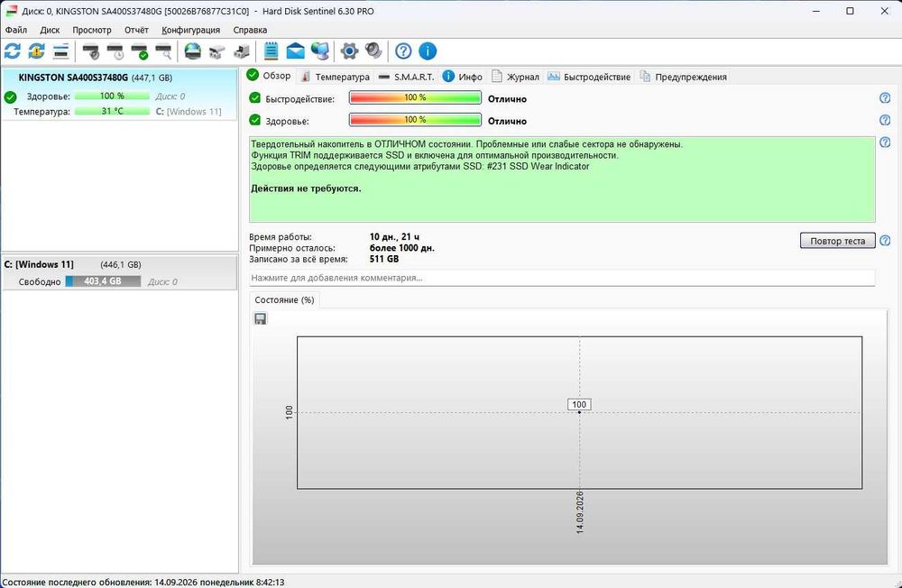Image resolution: width=902 pixels, height=588 pixels.
Task: Open the disk stethoscope hardware test icon
Action: pyautogui.click(x=91, y=51)
